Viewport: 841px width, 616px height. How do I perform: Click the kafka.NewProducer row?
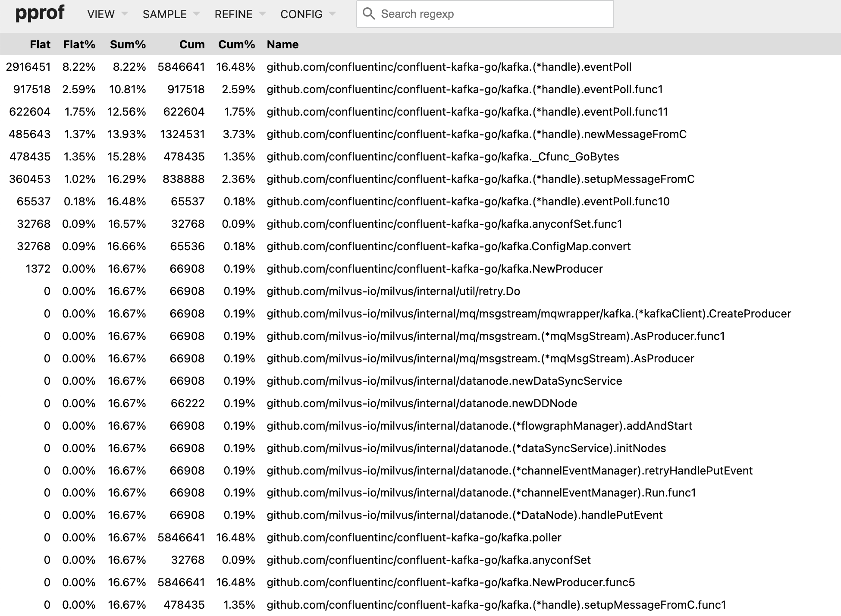tap(434, 268)
